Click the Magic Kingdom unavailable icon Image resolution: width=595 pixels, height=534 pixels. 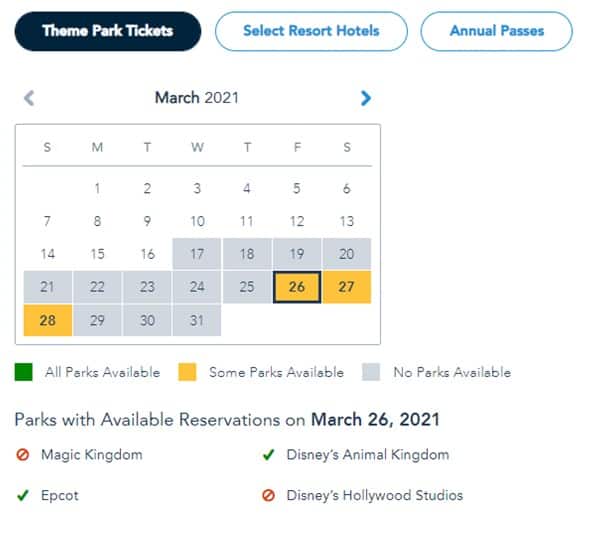coord(23,454)
